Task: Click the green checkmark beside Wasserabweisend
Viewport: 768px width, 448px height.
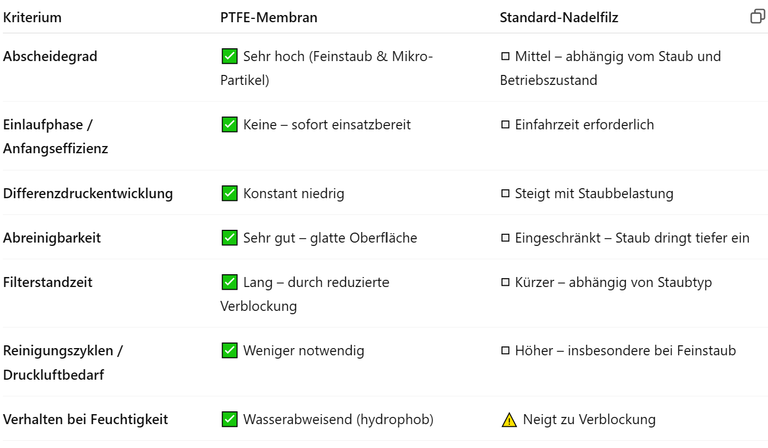Action: pos(229,420)
